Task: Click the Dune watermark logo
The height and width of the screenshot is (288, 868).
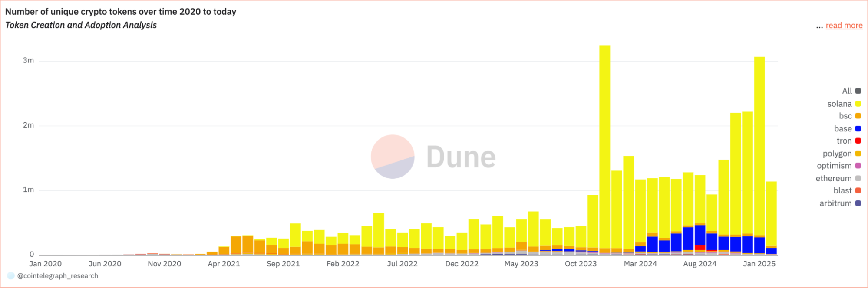Action: [433, 157]
